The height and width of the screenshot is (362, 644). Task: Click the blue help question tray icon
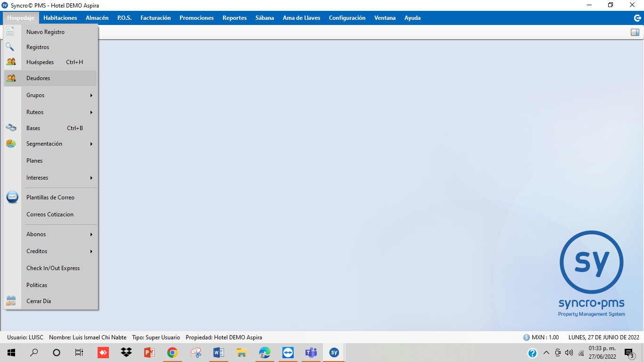tap(533, 353)
